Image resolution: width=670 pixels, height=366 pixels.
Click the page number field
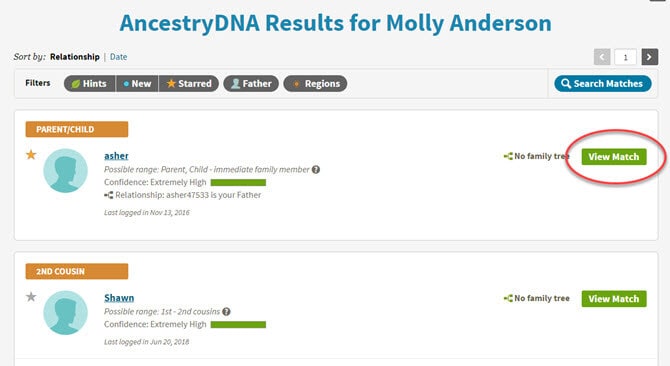[x=626, y=57]
